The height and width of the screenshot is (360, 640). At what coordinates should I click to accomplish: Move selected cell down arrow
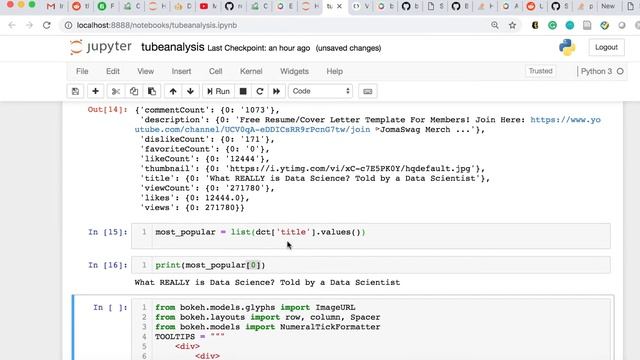pyautogui.click(x=190, y=91)
